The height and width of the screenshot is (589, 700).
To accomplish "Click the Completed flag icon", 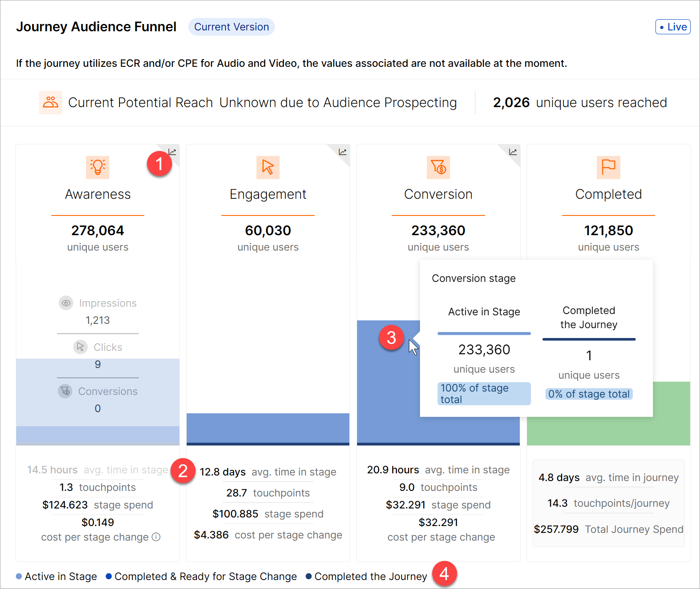I will 608,167.
